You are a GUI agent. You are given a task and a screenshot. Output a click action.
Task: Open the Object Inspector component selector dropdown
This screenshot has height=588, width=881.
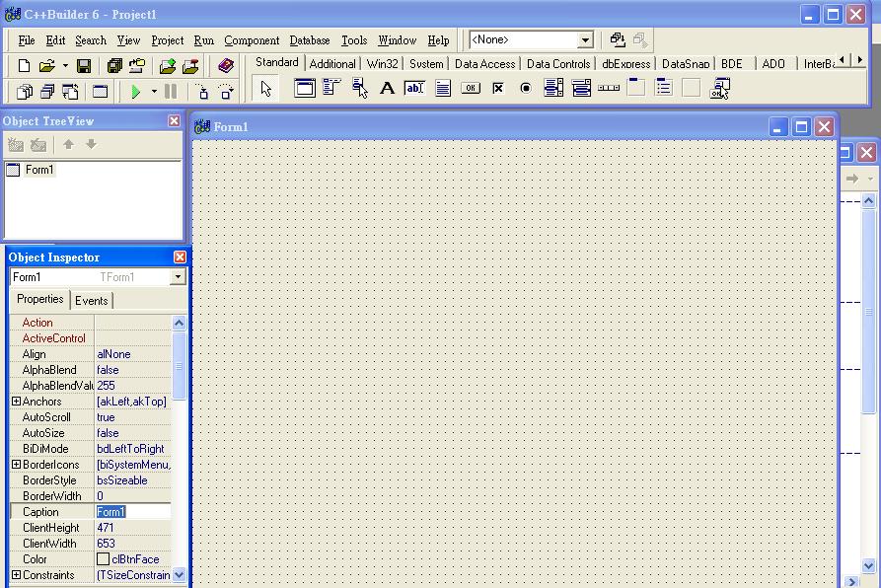click(x=178, y=277)
